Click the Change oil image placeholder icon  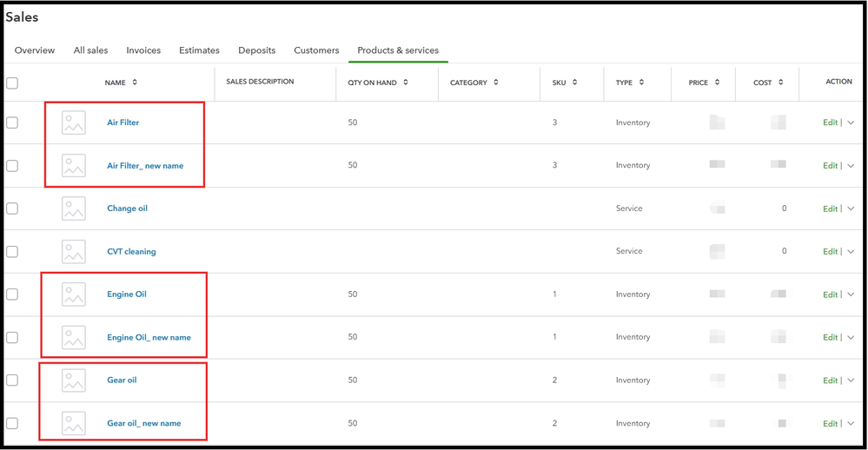click(74, 208)
